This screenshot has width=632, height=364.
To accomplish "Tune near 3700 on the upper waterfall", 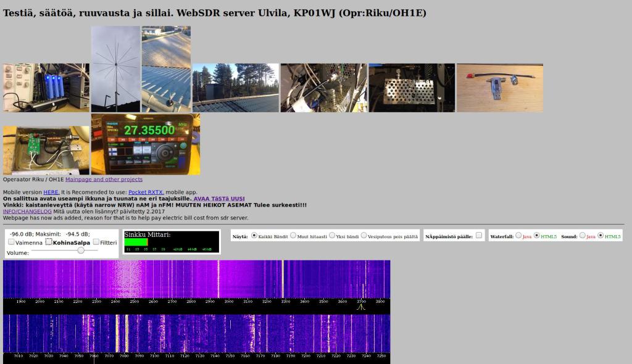I will tap(362, 281).
